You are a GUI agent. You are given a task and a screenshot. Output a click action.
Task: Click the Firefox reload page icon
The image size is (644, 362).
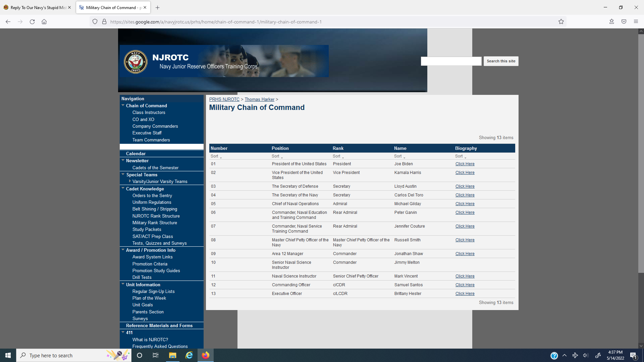[x=32, y=22]
